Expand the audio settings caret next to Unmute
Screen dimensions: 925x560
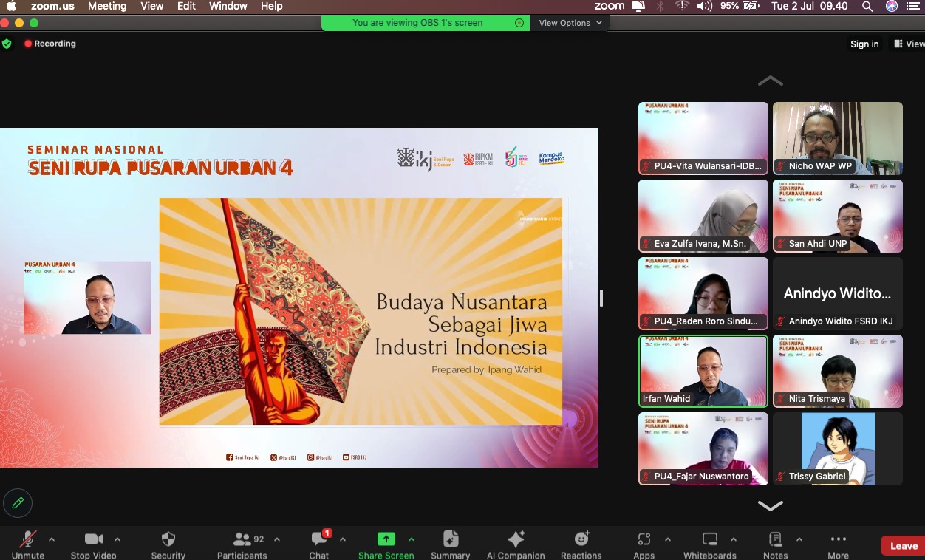click(50, 539)
